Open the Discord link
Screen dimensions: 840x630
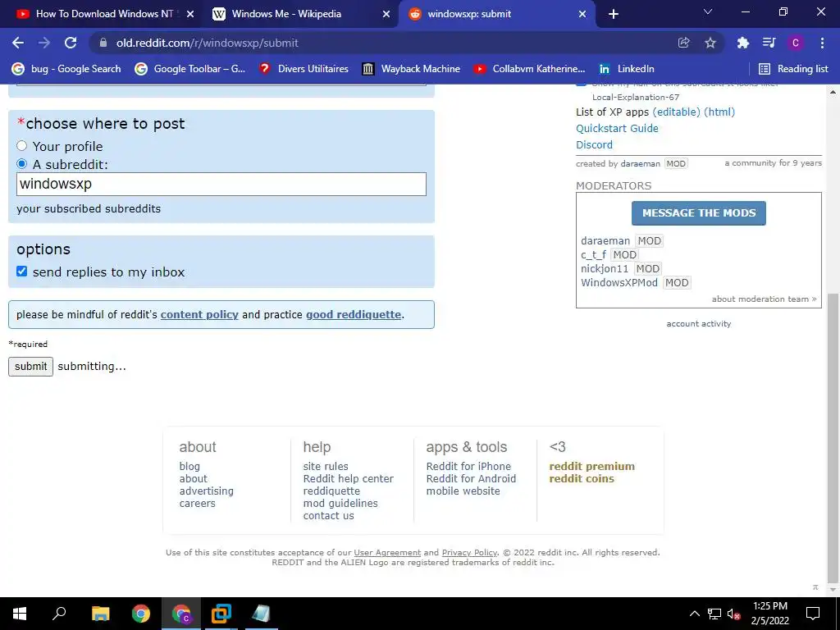point(594,144)
